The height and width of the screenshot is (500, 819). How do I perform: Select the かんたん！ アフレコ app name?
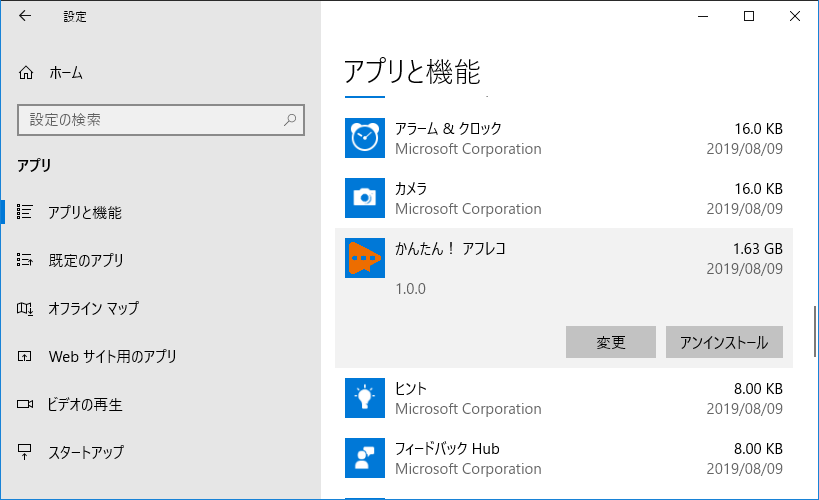point(450,249)
